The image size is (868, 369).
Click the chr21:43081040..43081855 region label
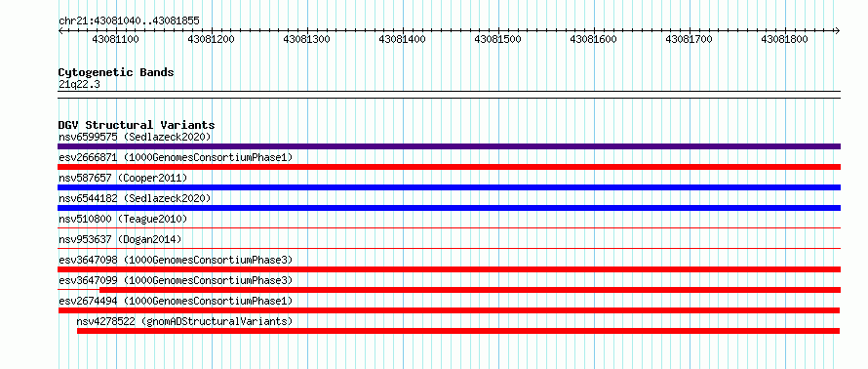(x=129, y=21)
